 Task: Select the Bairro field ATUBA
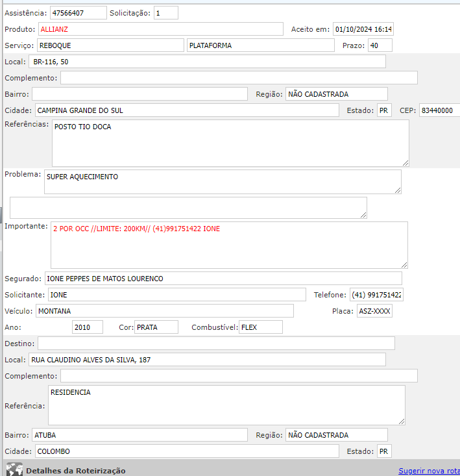click(x=139, y=435)
